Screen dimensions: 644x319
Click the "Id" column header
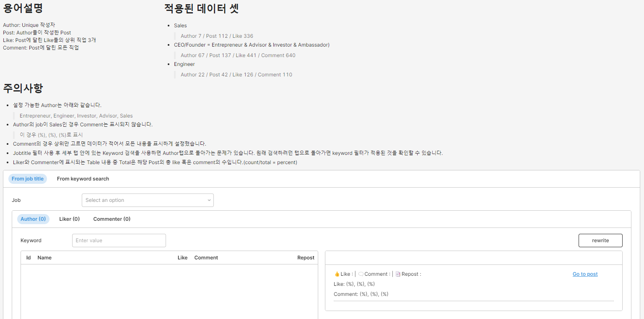29,258
